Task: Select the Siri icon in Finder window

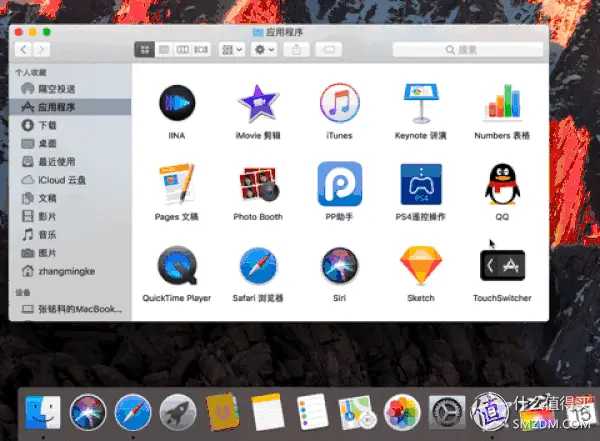Action: pyautogui.click(x=339, y=265)
